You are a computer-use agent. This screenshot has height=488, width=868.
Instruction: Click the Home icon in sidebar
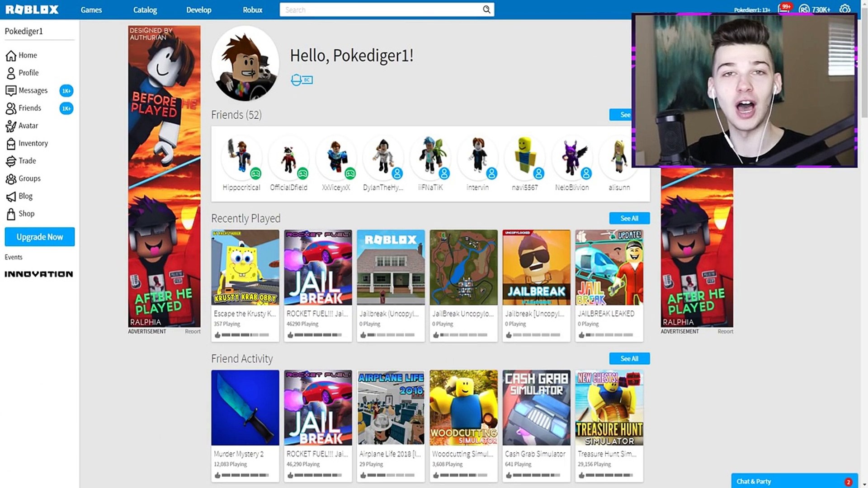11,56
